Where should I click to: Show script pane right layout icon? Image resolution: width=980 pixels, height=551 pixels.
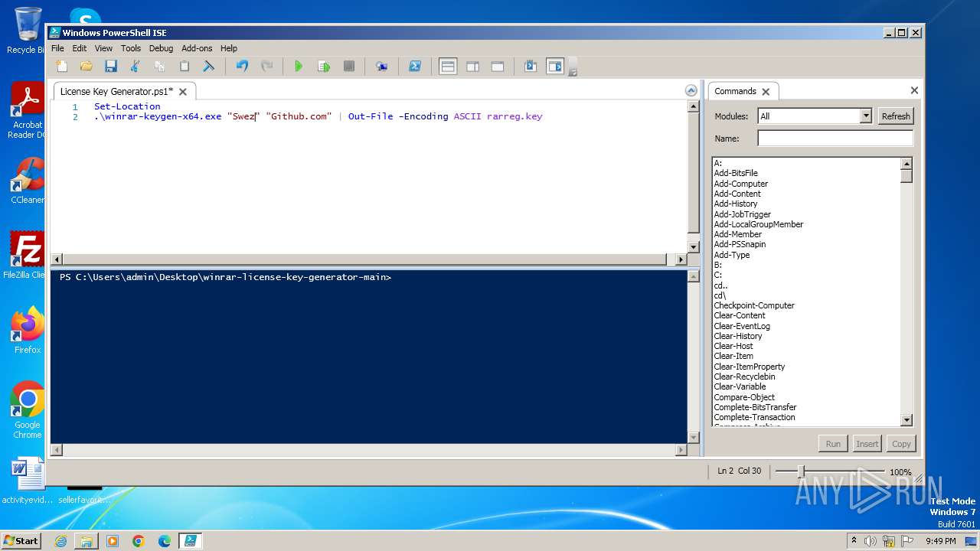click(x=473, y=67)
